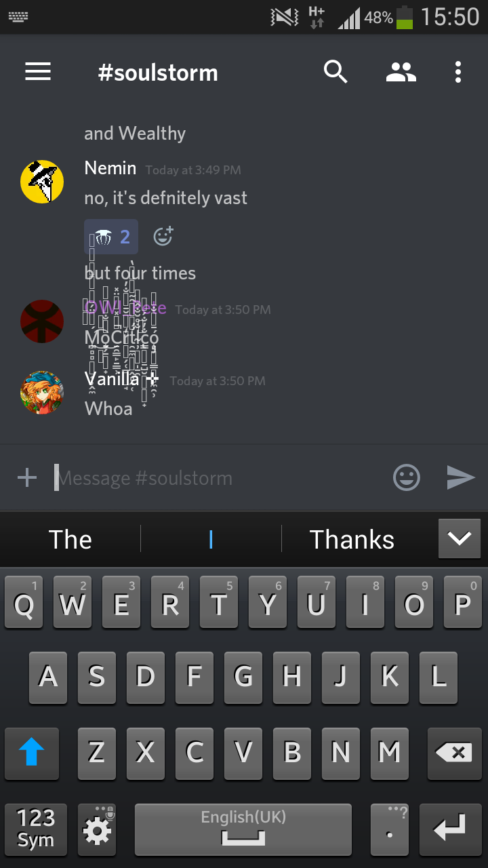Toggle the existing reaction with count 2
Screen dimensions: 488x868
click(x=111, y=237)
